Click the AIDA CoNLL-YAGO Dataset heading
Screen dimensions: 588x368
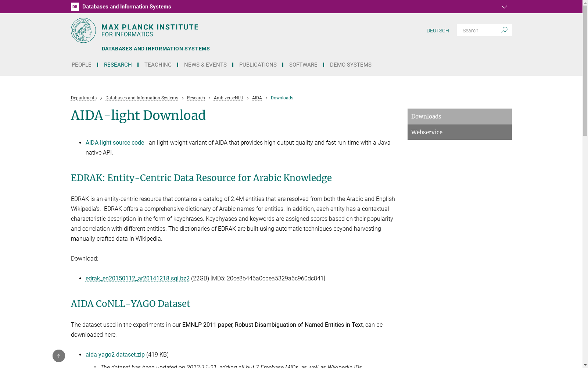[x=130, y=304]
